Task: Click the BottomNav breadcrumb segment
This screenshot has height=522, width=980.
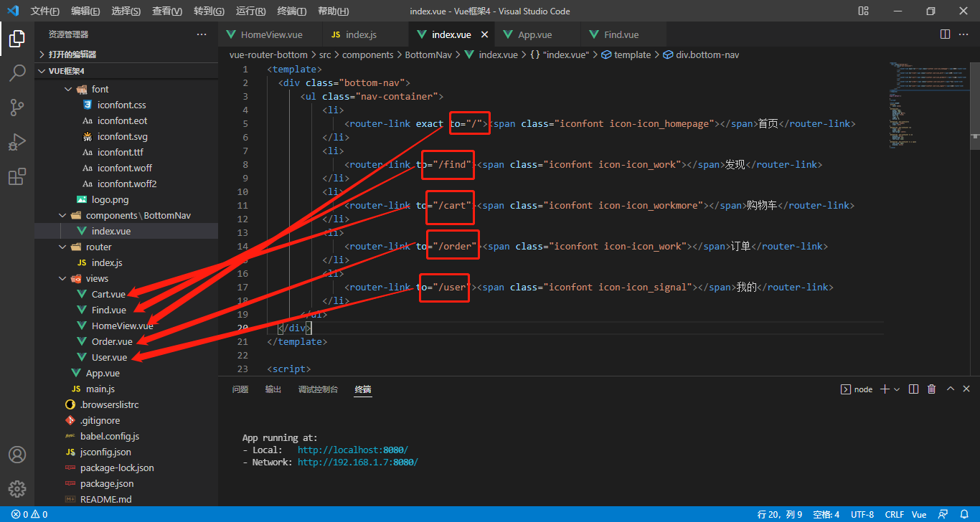Action: (x=429, y=54)
